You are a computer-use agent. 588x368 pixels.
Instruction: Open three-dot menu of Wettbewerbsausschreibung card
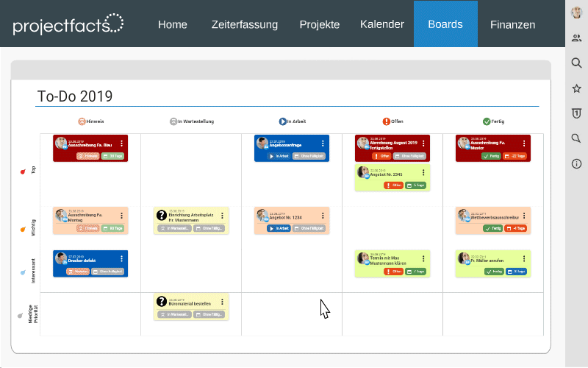tap(524, 216)
